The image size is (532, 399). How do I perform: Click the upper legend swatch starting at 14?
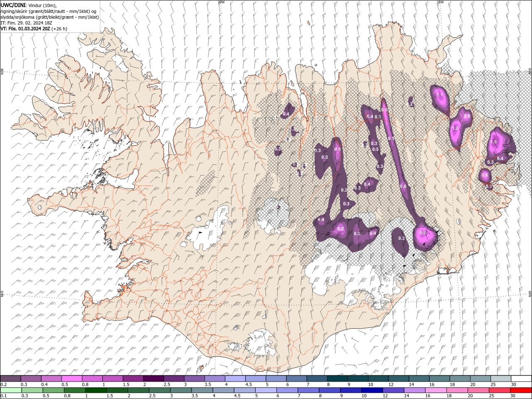[x=419, y=379]
